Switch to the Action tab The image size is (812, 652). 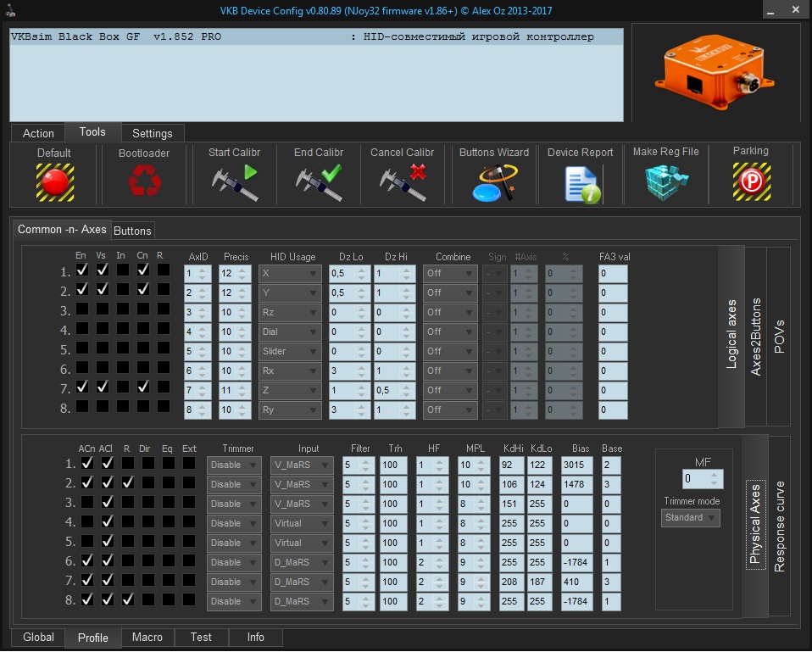pyautogui.click(x=38, y=133)
